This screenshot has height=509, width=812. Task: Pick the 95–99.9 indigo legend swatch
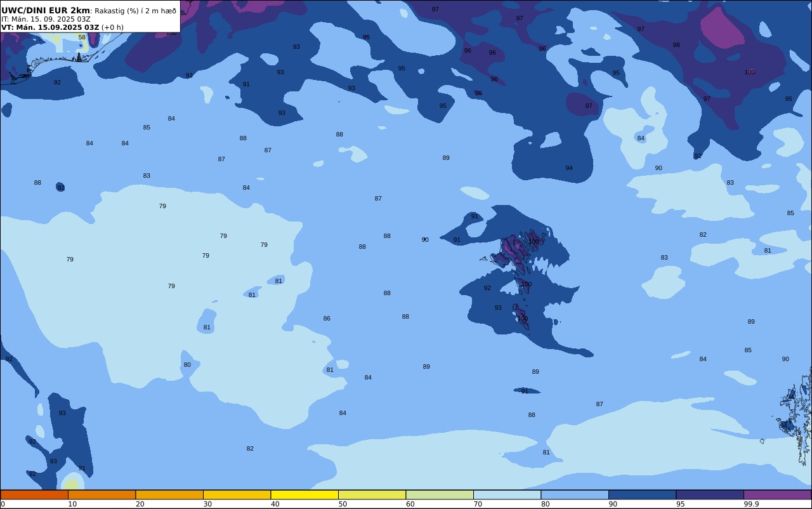710,494
